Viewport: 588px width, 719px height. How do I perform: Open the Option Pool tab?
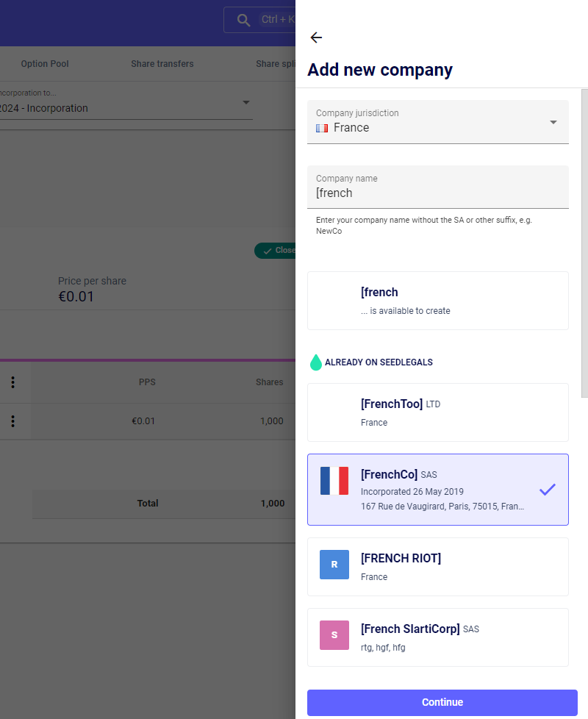coord(45,64)
